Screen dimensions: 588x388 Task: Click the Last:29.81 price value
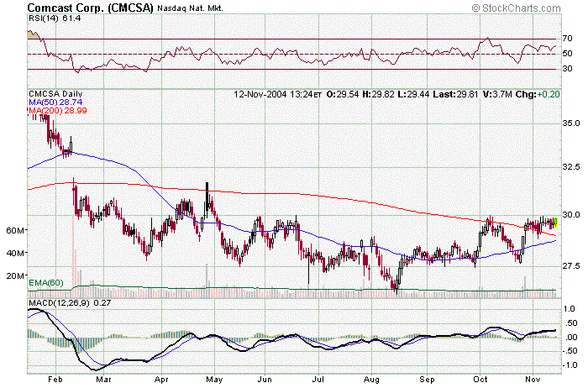click(x=455, y=94)
